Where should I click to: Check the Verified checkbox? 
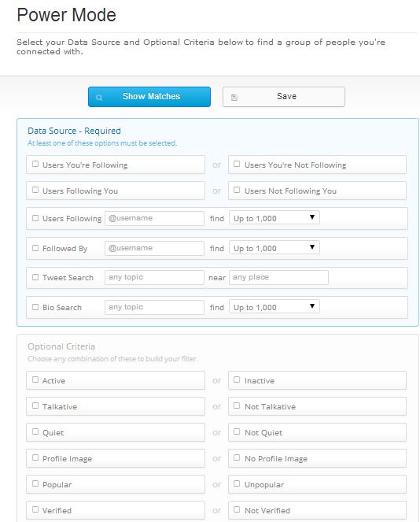point(35,509)
